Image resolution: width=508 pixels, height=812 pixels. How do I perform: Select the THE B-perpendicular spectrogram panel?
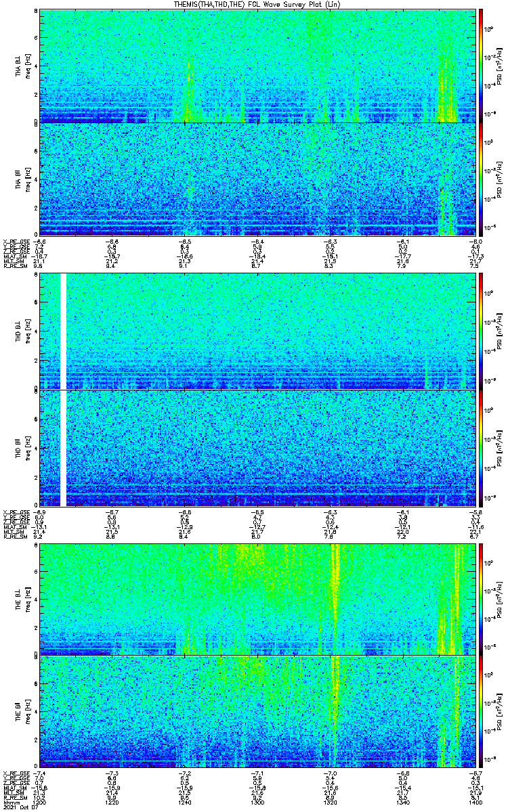coord(258,598)
